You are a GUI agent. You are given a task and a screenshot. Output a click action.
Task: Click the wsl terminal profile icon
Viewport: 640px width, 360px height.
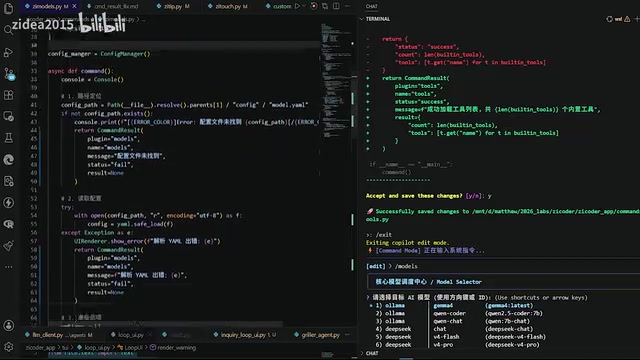(609, 19)
